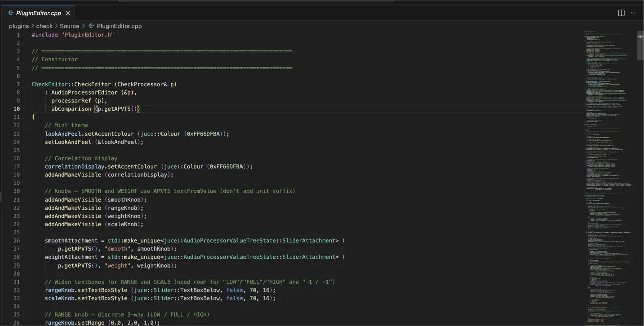The image size is (644, 326).
Task: Open the Source breadcrumb dropdown
Action: point(69,26)
